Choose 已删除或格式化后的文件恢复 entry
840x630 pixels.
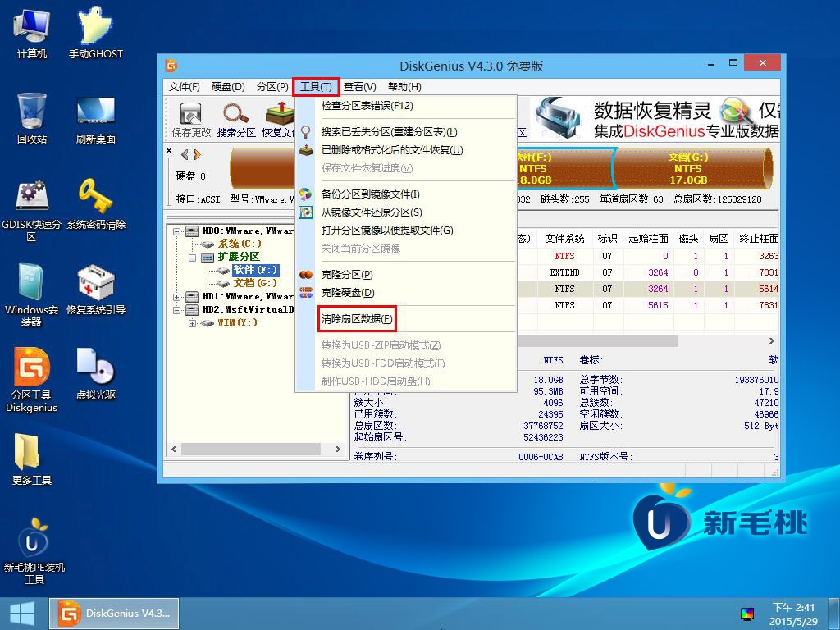406,150
